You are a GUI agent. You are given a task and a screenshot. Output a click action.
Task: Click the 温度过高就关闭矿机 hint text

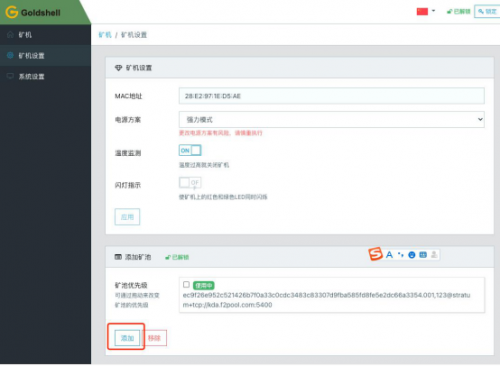pos(204,165)
